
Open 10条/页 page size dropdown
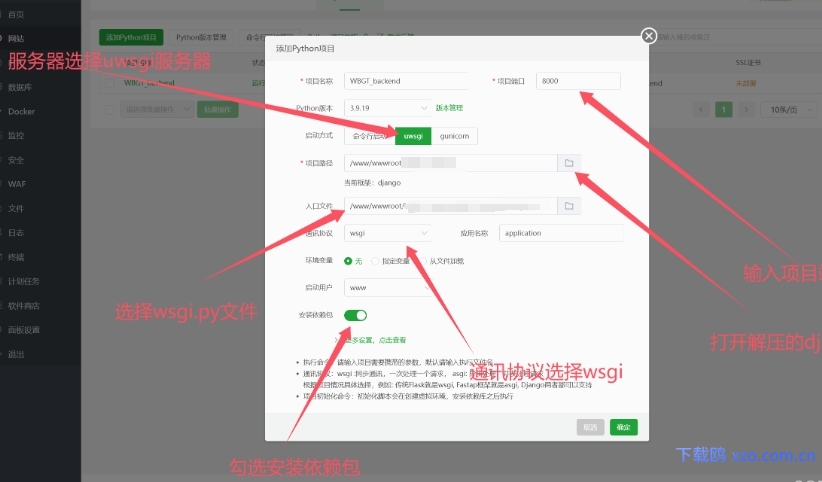tap(789, 110)
